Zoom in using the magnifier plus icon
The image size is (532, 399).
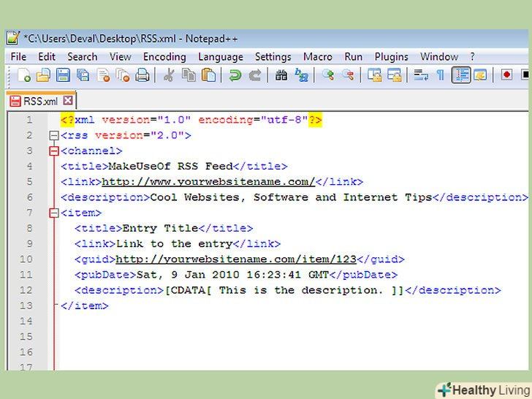327,75
